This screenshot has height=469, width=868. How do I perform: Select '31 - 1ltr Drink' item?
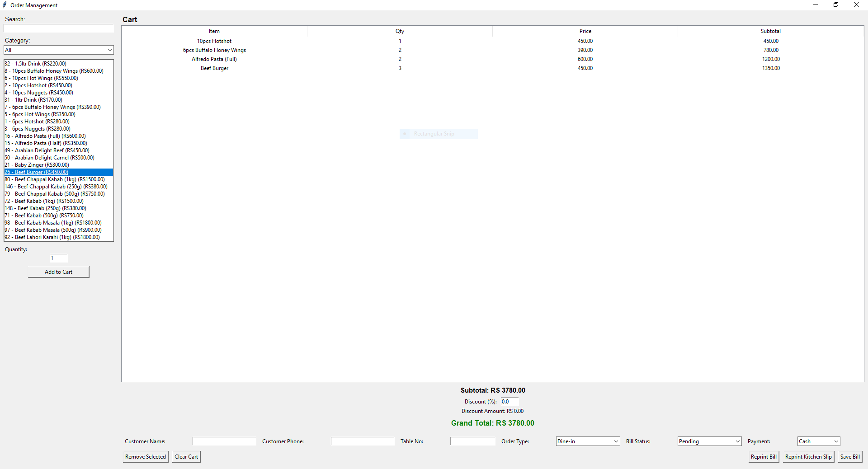(x=59, y=100)
